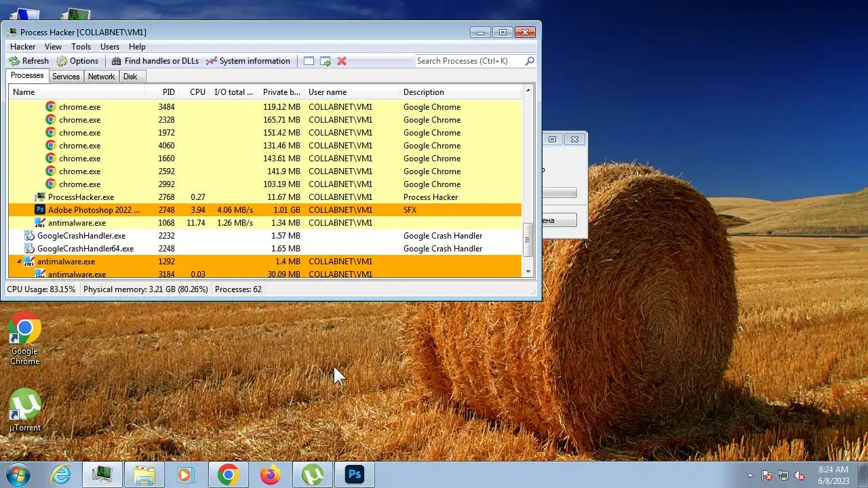Click process list scrollbar down arrow

tap(528, 272)
